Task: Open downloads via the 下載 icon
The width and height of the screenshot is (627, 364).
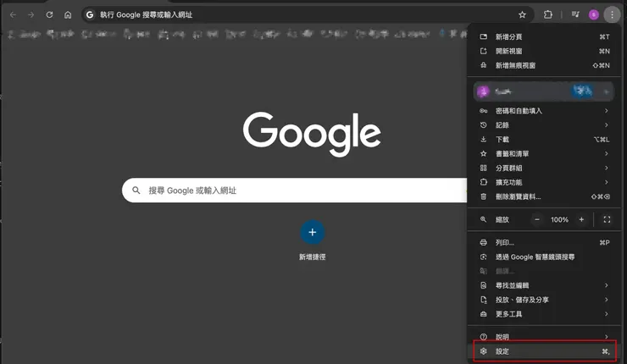Action: [x=484, y=140]
